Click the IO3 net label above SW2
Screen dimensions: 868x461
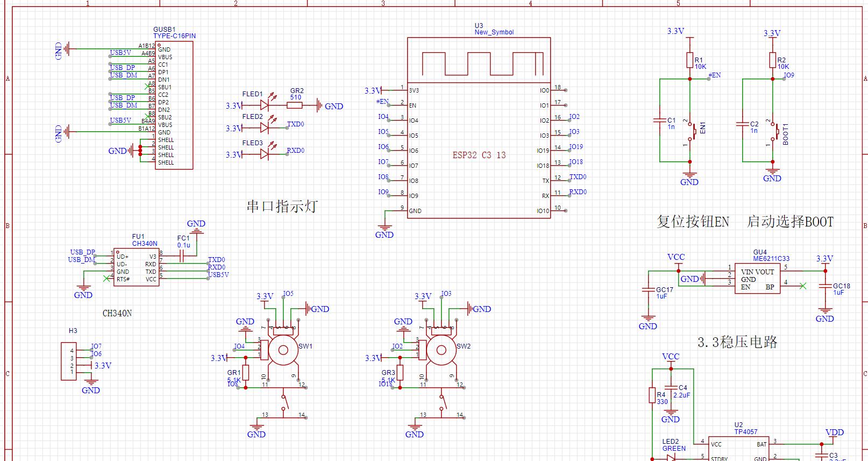coord(446,294)
